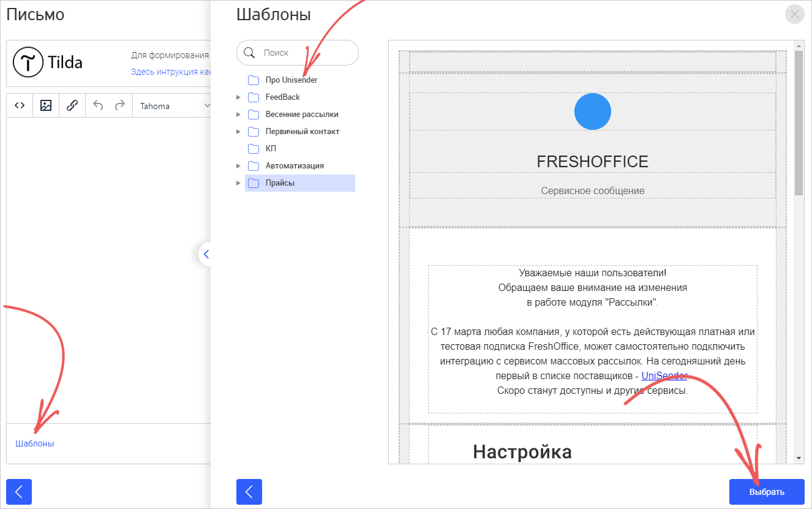
Task: Toggle HTML source code view icon
Action: [x=20, y=105]
